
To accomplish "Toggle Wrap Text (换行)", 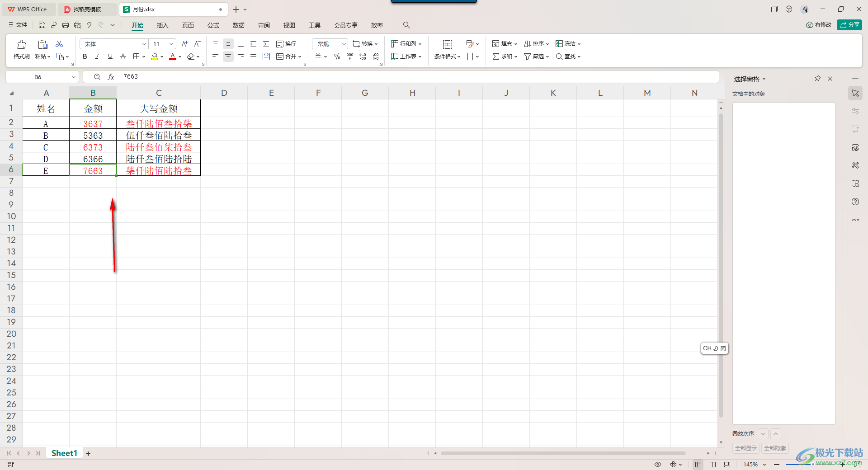I will pyautogui.click(x=286, y=44).
